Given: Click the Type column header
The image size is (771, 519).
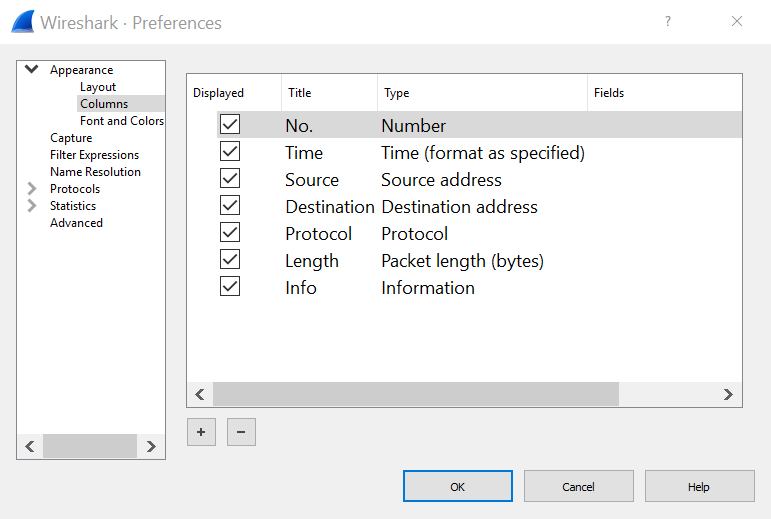Looking at the screenshot, I should [397, 93].
